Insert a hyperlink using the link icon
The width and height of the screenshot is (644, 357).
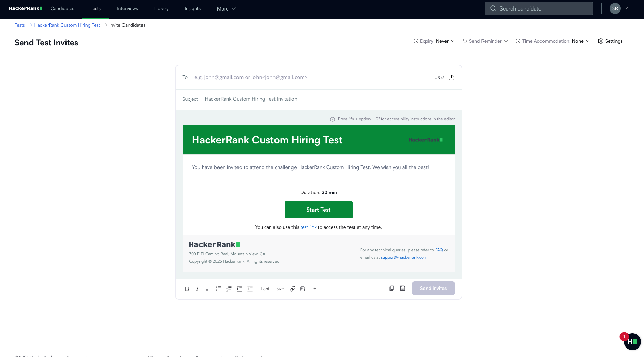pyautogui.click(x=292, y=289)
